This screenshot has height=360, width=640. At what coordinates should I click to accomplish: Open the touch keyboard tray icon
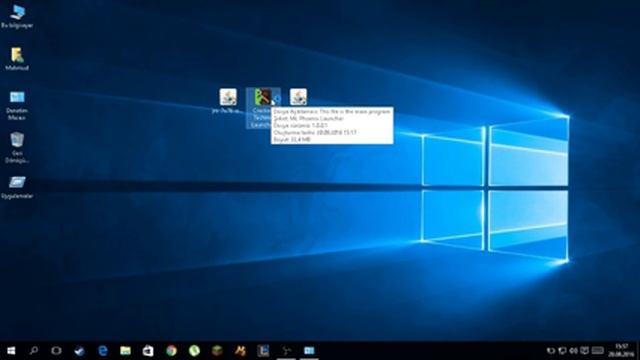coord(598,351)
